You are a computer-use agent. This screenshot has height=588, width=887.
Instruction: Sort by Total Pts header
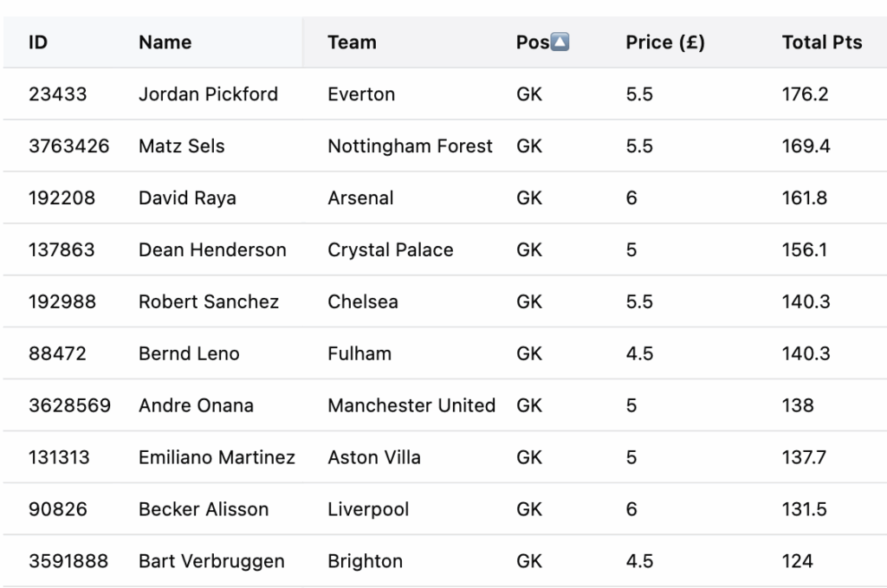[822, 42]
